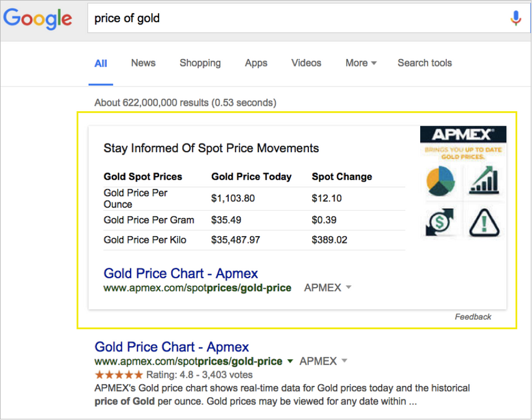Click the Google logo
Image resolution: width=532 pixels, height=420 pixels.
pos(38,18)
